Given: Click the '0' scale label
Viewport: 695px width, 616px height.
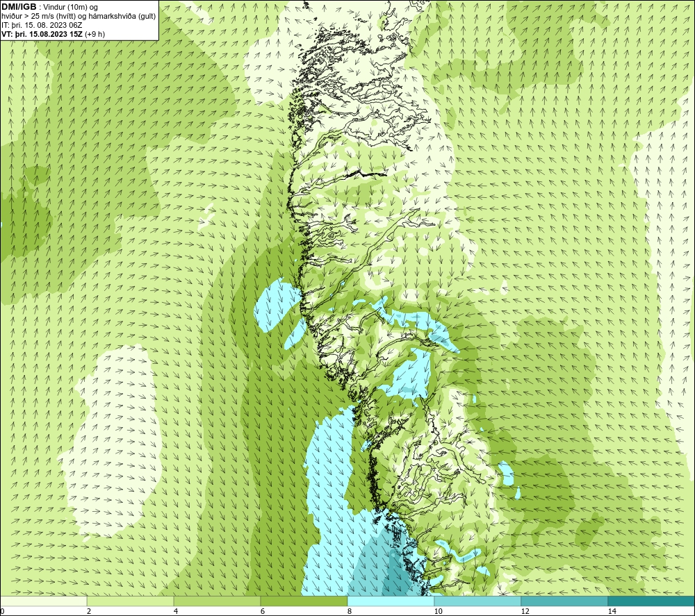Looking at the screenshot, I should [2, 611].
